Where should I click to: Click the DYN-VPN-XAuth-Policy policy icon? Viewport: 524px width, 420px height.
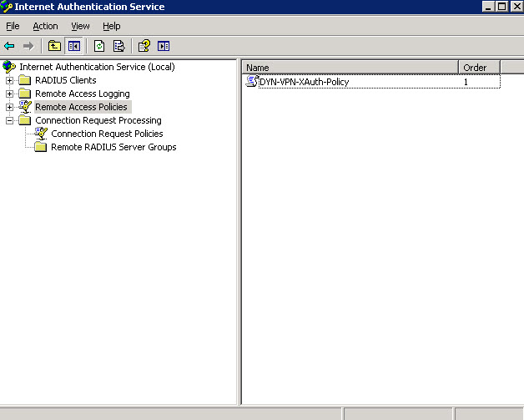[251, 82]
